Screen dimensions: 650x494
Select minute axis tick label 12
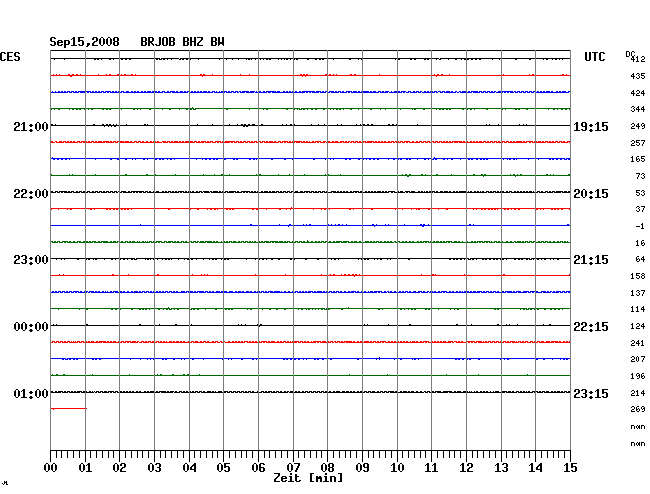(x=466, y=468)
